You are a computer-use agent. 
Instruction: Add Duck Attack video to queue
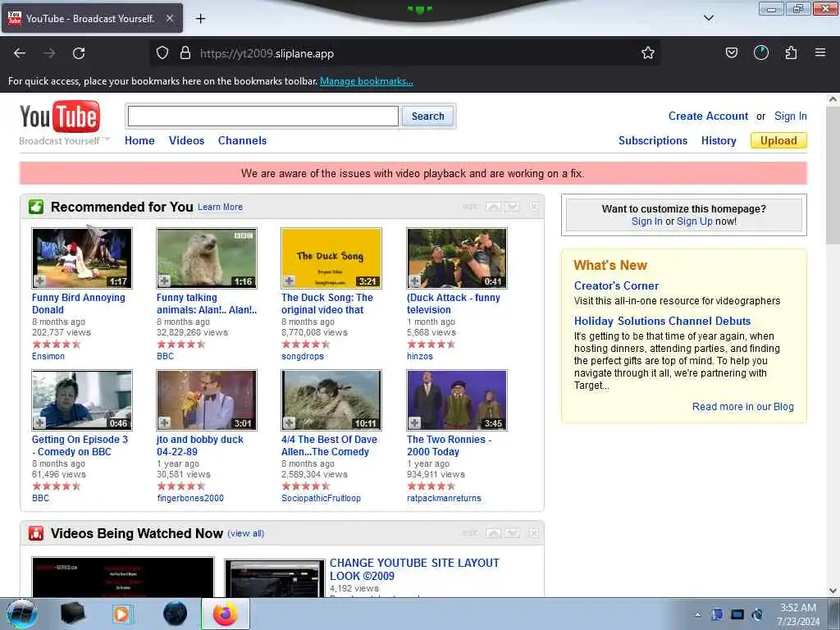click(414, 281)
